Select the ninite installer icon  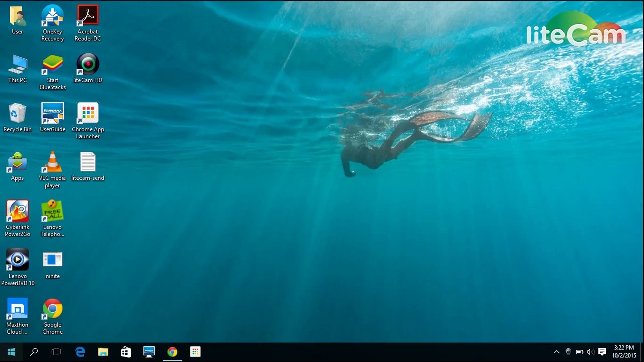tap(52, 264)
